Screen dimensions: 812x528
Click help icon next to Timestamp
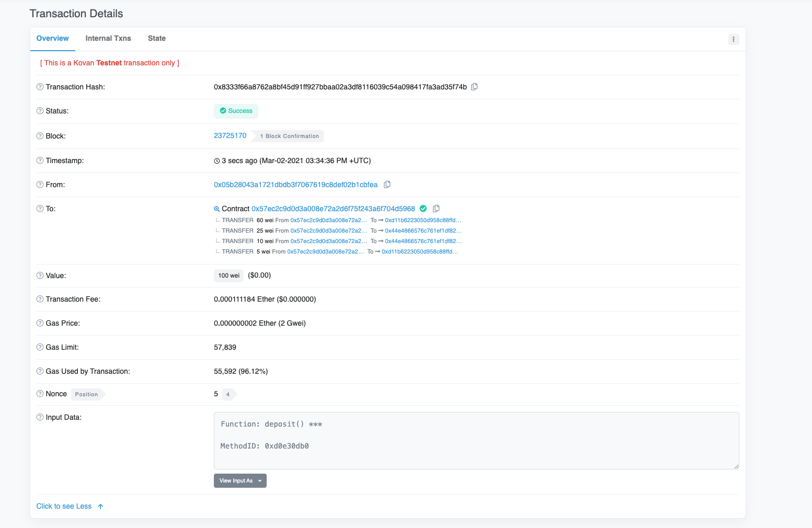(x=40, y=160)
